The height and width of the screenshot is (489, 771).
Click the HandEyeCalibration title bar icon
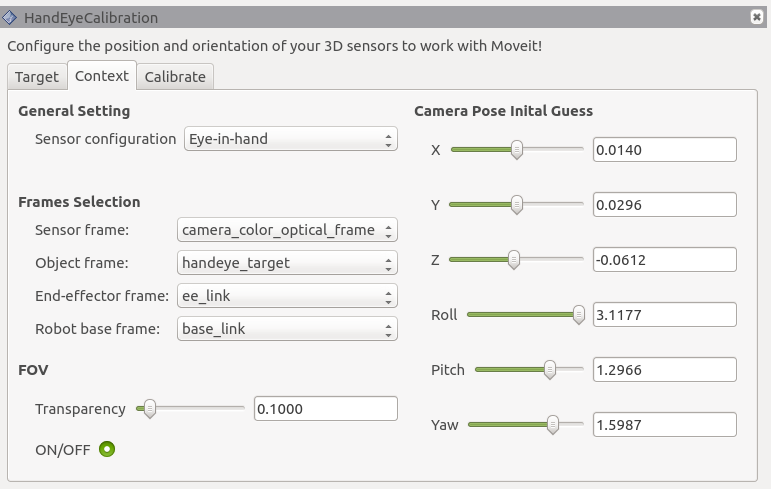coord(11,18)
